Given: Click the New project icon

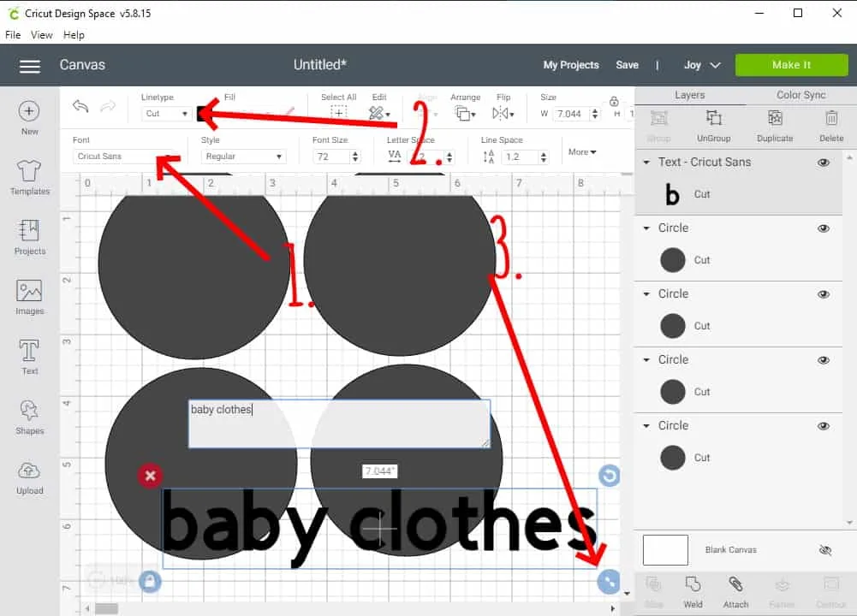Looking at the screenshot, I should click(x=29, y=111).
